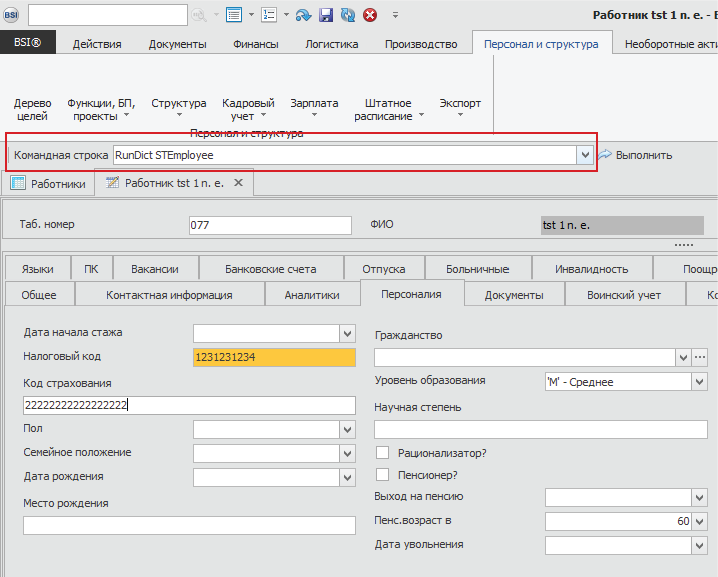Viewport: 718px width, 577px height.
Task: Open the Зарплата ribbon menu button
Action: point(314,109)
